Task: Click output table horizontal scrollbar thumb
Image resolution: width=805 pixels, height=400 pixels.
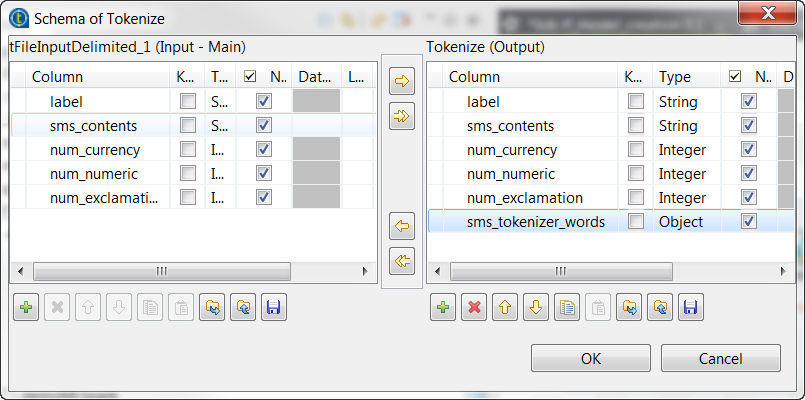Action: click(561, 271)
